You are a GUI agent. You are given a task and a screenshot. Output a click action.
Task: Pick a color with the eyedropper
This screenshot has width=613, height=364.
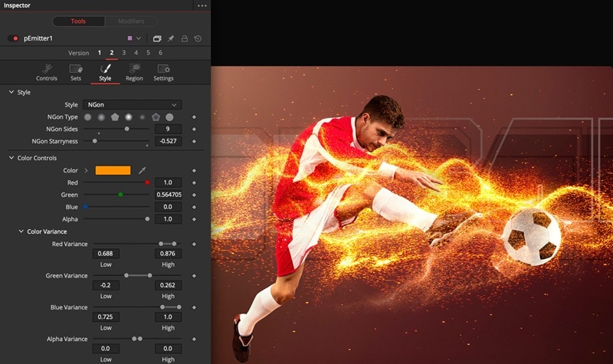pyautogui.click(x=143, y=170)
